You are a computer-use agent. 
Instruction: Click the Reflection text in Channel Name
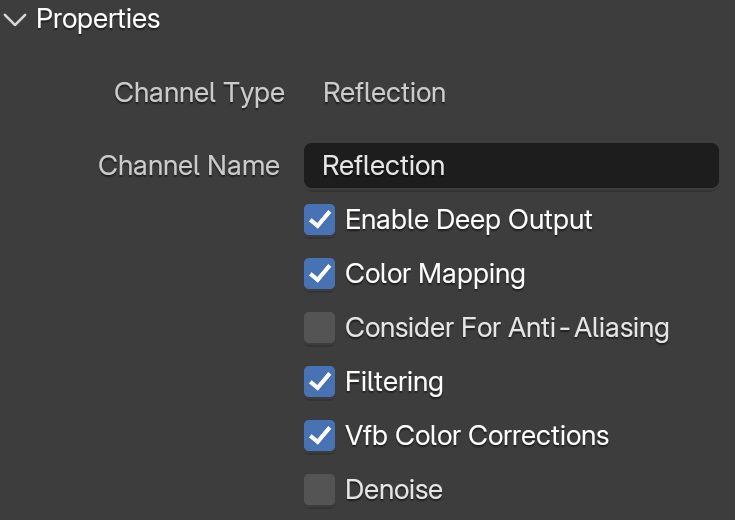coord(383,166)
